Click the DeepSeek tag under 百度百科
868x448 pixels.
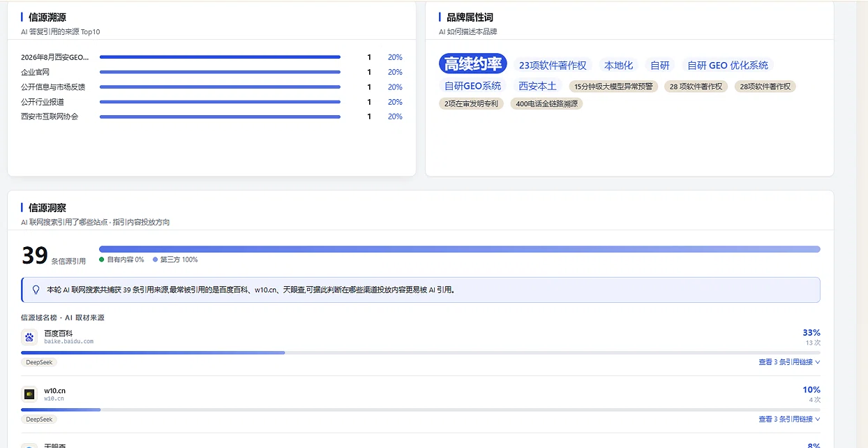[x=39, y=362]
